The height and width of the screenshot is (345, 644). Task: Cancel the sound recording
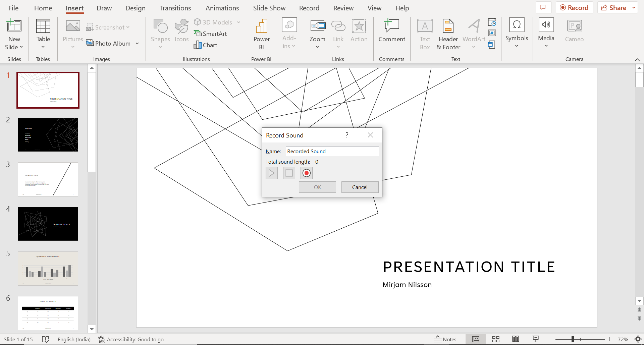[x=360, y=187]
